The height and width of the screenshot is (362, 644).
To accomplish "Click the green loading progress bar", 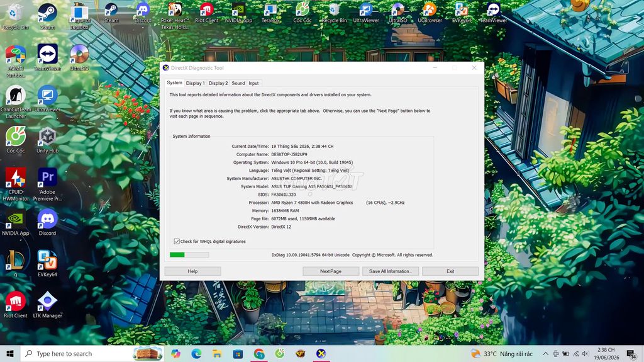I will click(189, 254).
